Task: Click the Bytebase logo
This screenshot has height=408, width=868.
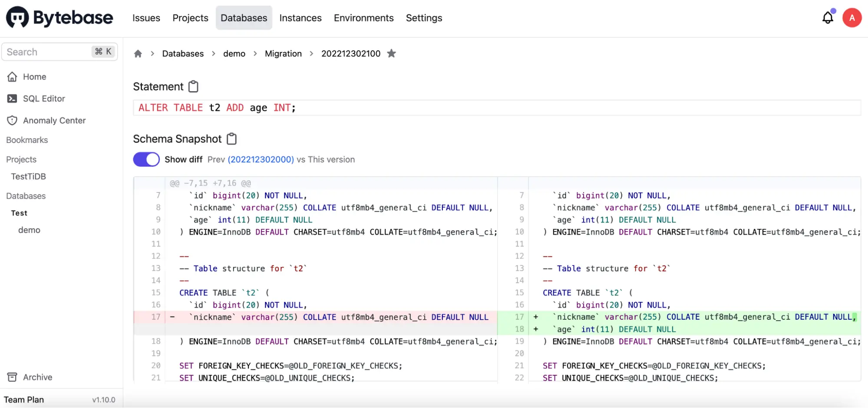Action: 59,17
